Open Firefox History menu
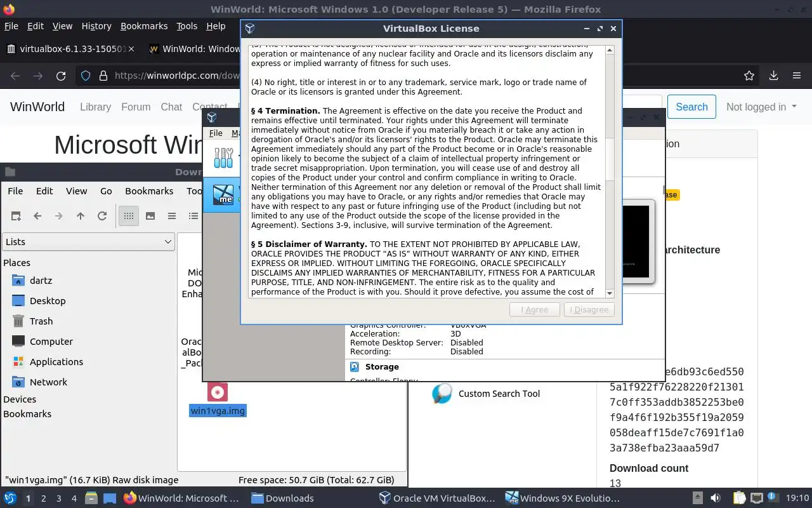The width and height of the screenshot is (812, 508). pyautogui.click(x=96, y=26)
